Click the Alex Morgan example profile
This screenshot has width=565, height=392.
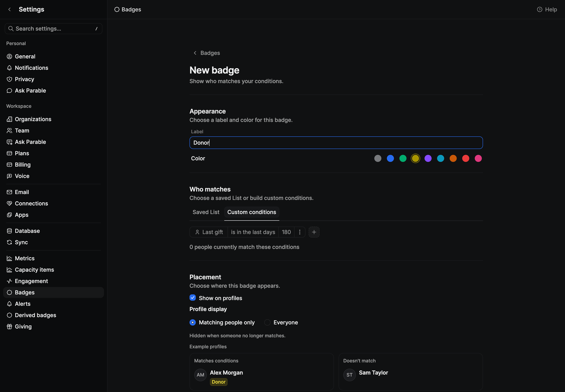262,372
